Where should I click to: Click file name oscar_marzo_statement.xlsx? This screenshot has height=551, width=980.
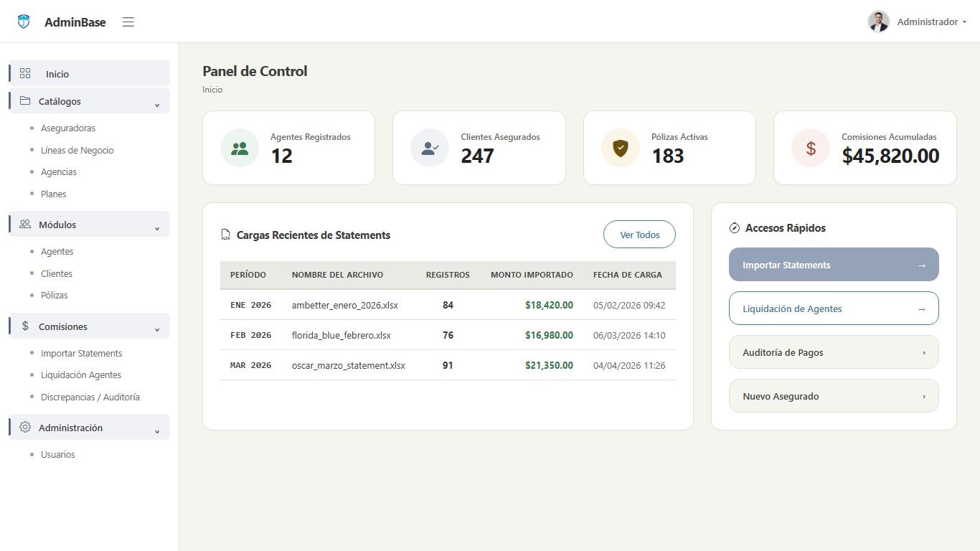click(349, 365)
